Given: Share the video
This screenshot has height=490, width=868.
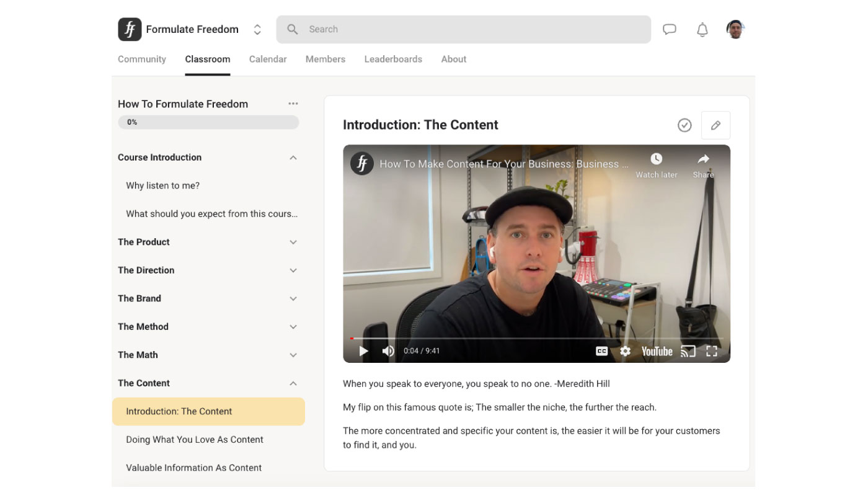Looking at the screenshot, I should 703,166.
